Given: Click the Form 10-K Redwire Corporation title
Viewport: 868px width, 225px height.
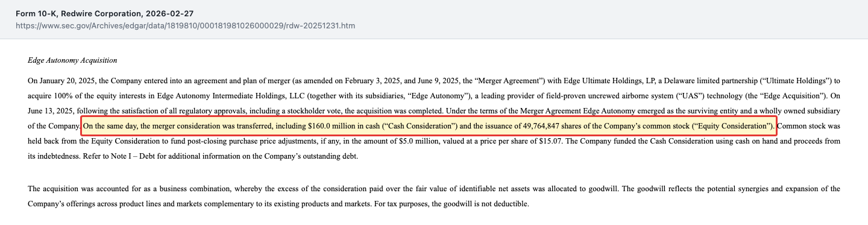Looking at the screenshot, I should pyautogui.click(x=105, y=13).
